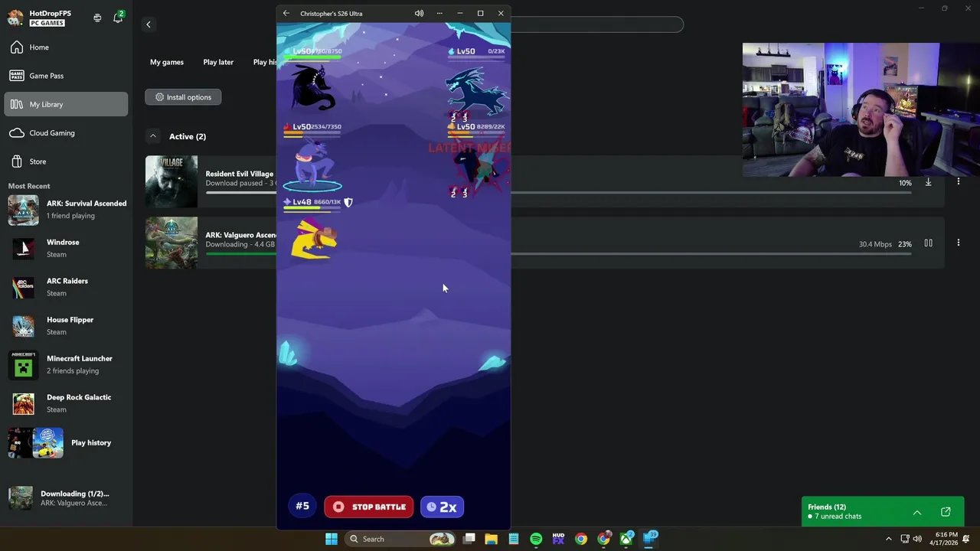The width and height of the screenshot is (980, 551).
Task: Open Resident Evil Village thumbnail
Action: (171, 181)
